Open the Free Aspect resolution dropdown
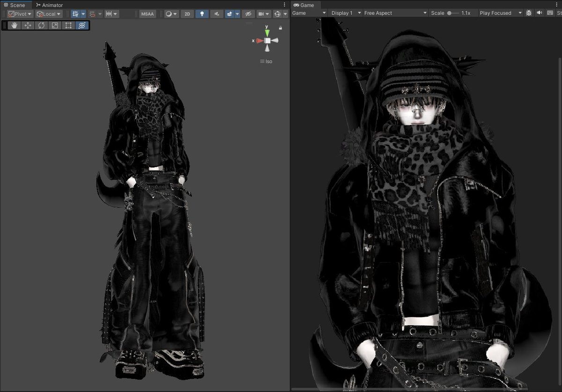This screenshot has width=562, height=392. pos(396,13)
